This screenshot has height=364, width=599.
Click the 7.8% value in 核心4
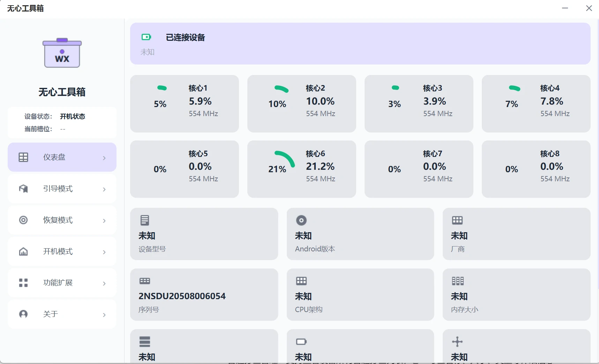pyautogui.click(x=552, y=101)
